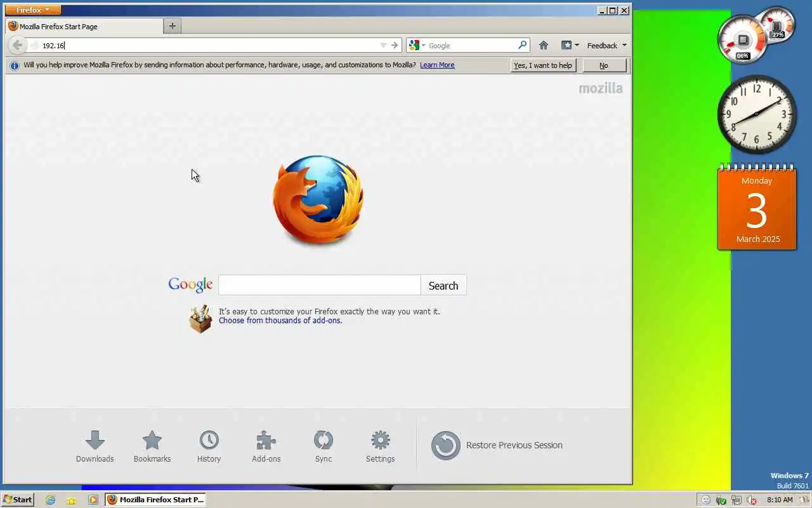This screenshot has height=508, width=812.
Task: Open the Sync launcher icon
Action: click(x=324, y=446)
